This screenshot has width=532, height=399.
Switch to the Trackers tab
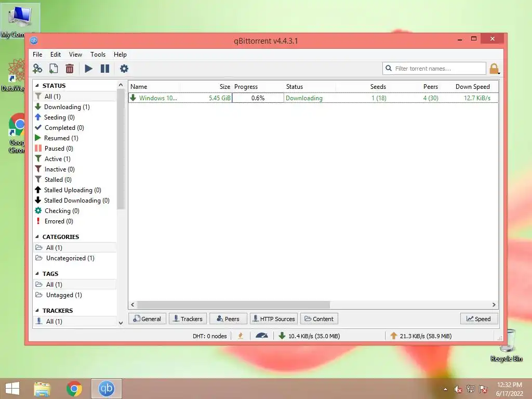(x=188, y=319)
